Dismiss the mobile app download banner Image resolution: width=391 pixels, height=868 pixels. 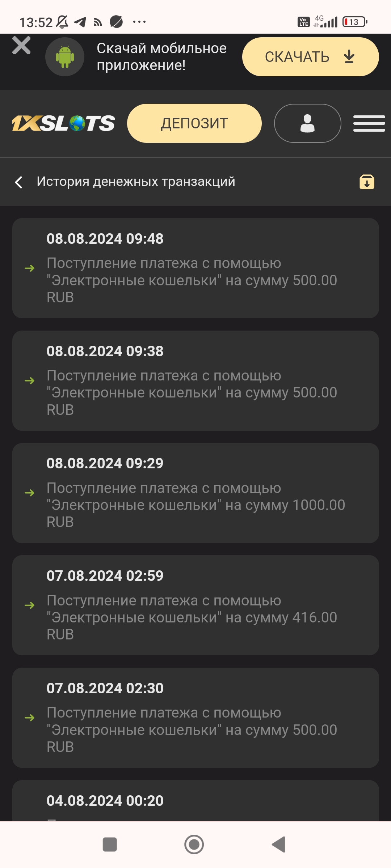(x=21, y=46)
